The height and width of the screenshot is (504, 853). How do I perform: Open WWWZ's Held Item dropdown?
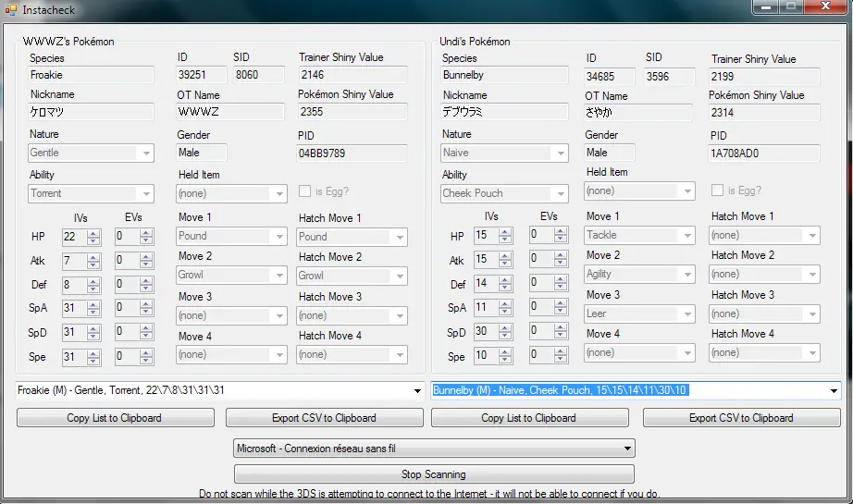pyautogui.click(x=231, y=193)
